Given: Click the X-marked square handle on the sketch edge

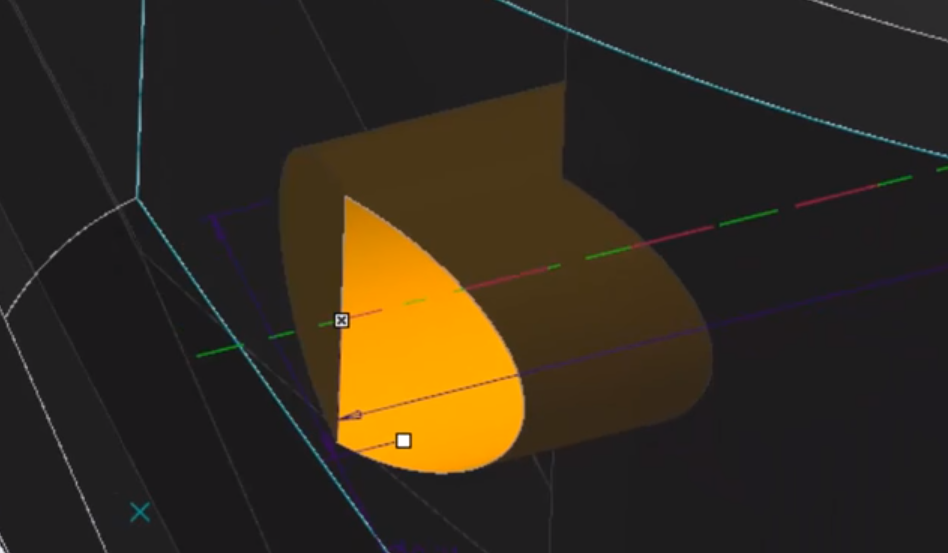Looking at the screenshot, I should (x=342, y=320).
